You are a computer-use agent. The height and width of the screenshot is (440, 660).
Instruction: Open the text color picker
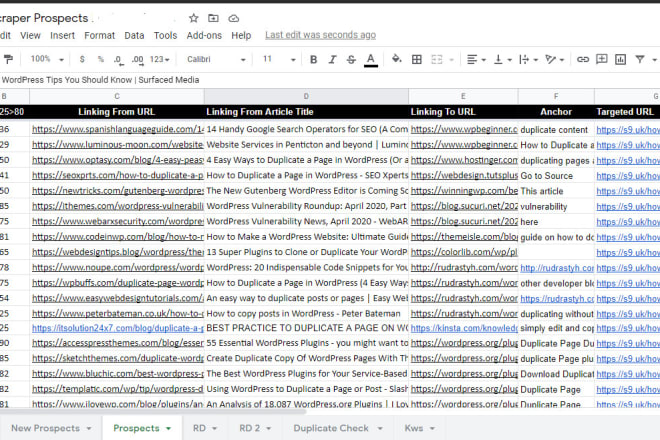370,59
